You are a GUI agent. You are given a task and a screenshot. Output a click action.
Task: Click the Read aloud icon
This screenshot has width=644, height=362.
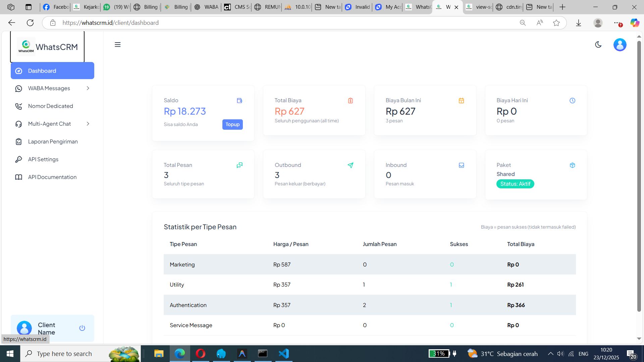(x=540, y=23)
